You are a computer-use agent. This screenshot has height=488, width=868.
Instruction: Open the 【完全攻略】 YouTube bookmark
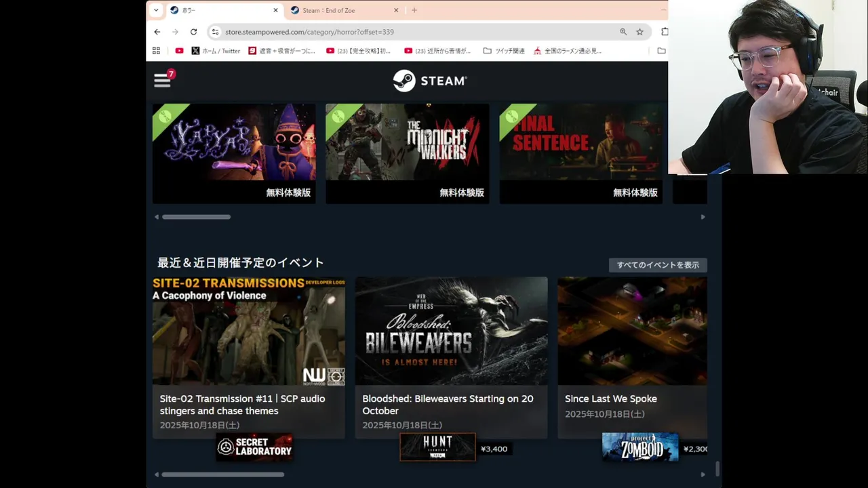pos(358,51)
